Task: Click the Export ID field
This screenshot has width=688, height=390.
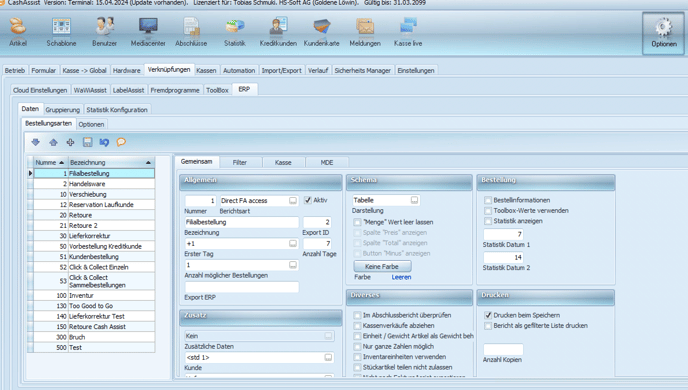Action: [x=317, y=222]
